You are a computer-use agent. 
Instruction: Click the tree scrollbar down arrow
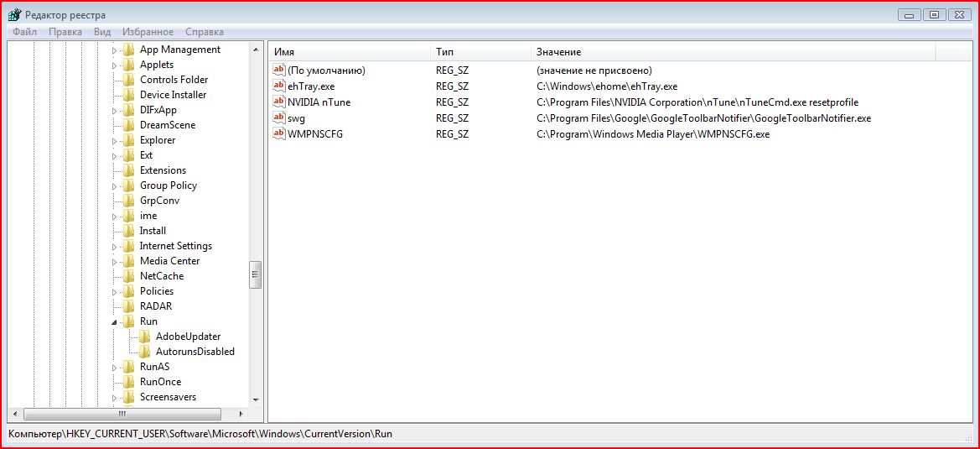coord(256,399)
